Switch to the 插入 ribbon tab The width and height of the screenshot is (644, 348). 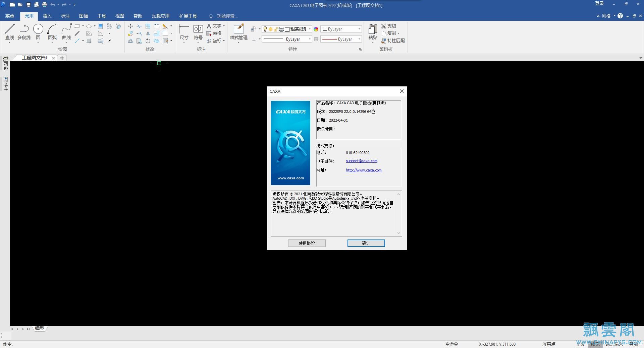tap(47, 16)
